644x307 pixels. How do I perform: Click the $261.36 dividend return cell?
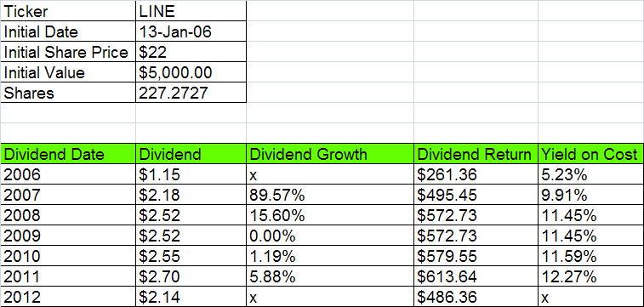(476, 174)
